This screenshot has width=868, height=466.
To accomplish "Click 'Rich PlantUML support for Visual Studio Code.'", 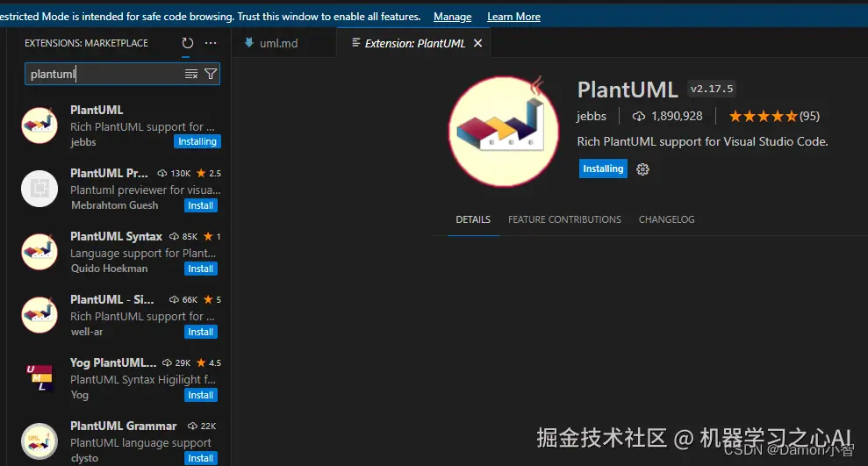I will click(x=702, y=141).
